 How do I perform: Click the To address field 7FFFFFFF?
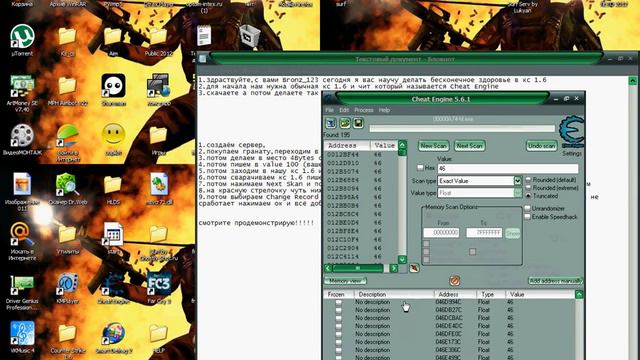[484, 233]
